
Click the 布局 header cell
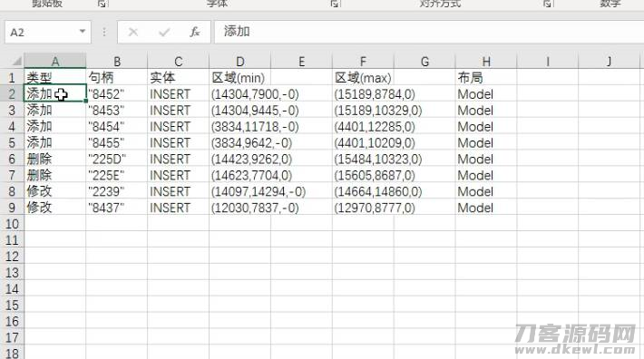pos(486,78)
